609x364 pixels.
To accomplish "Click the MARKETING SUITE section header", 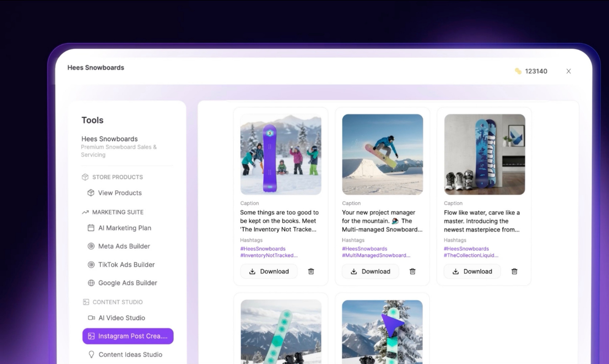I will pyautogui.click(x=118, y=212).
